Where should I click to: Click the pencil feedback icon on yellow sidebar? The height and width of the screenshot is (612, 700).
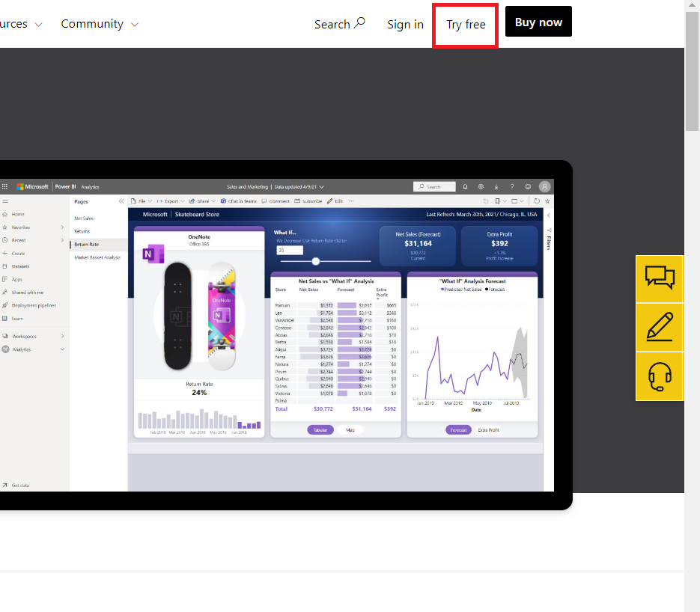point(660,328)
